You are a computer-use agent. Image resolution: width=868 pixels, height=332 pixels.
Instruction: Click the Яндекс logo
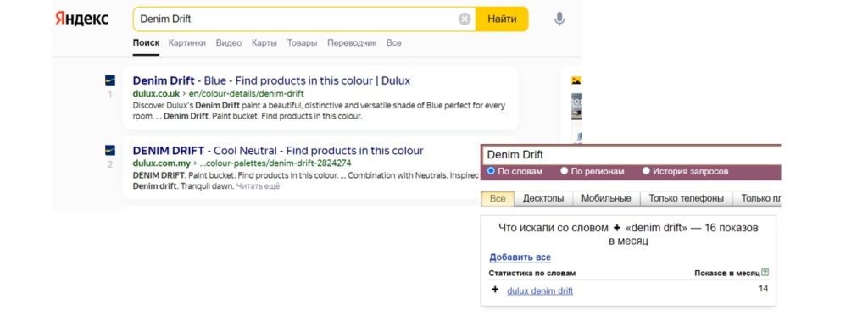coord(82,19)
